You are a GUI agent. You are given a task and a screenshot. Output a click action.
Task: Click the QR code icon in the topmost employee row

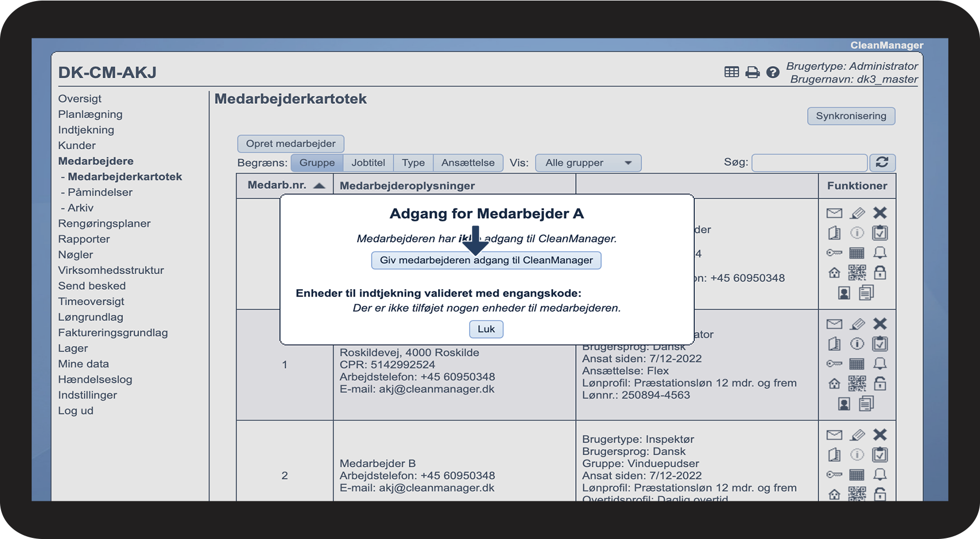857,273
